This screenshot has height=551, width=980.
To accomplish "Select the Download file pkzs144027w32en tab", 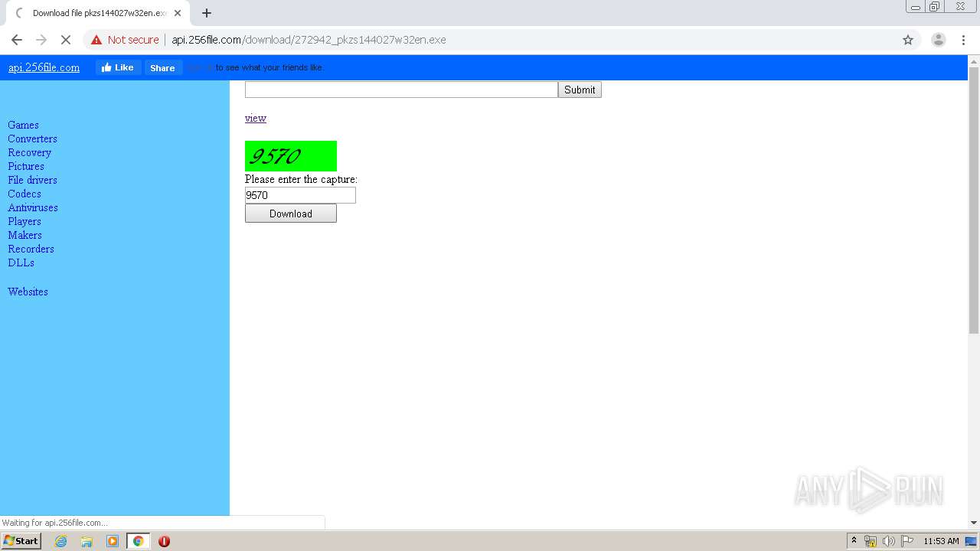I will [98, 13].
